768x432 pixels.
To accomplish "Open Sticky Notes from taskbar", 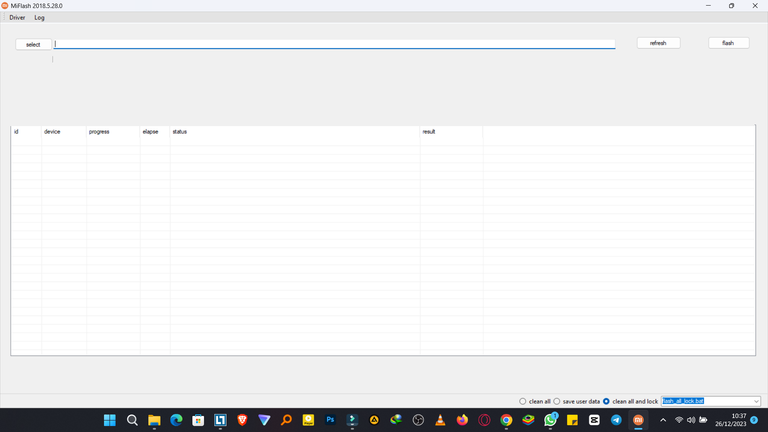I will 572,420.
